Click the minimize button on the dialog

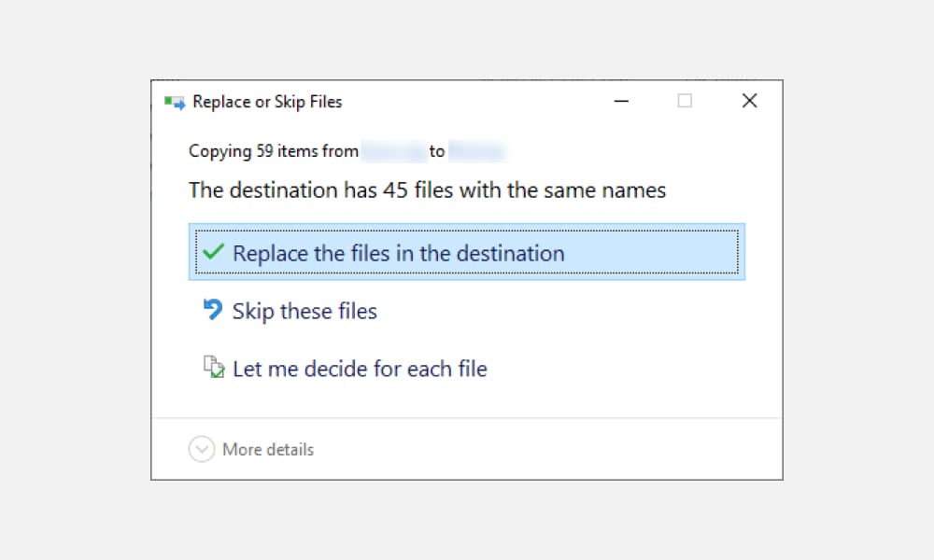pyautogui.click(x=622, y=101)
